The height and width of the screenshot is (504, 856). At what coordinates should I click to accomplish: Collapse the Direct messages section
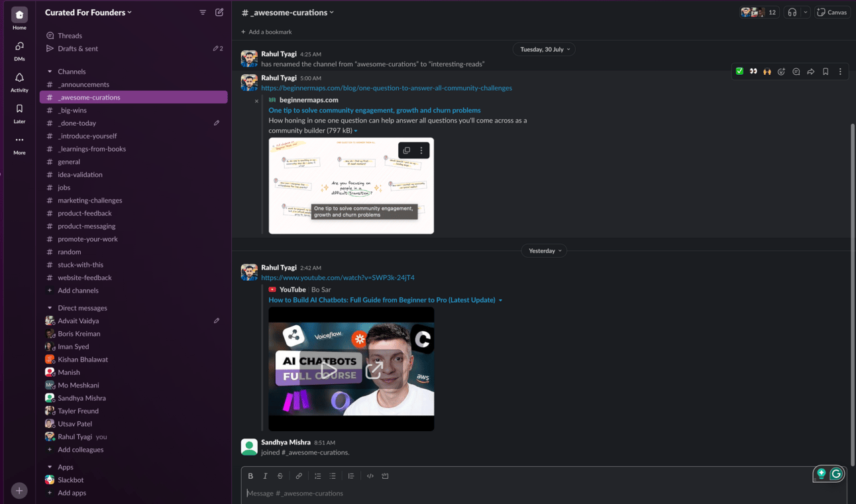[x=50, y=308]
